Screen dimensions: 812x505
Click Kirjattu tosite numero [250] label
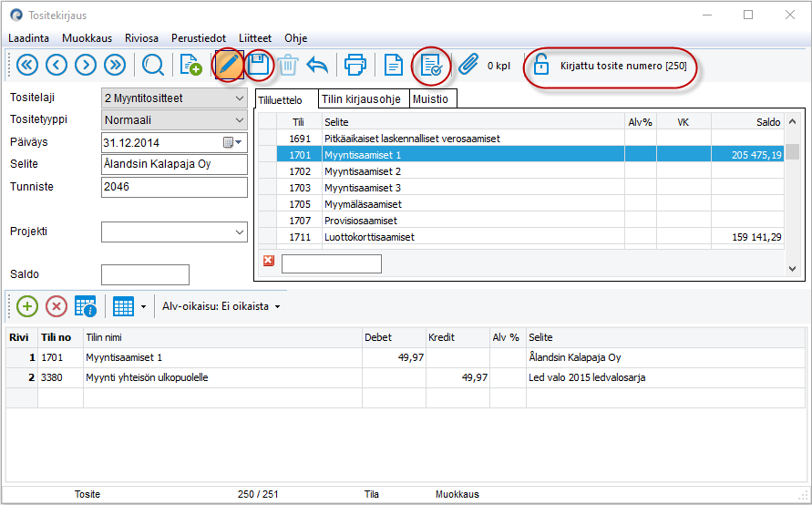pos(623,66)
